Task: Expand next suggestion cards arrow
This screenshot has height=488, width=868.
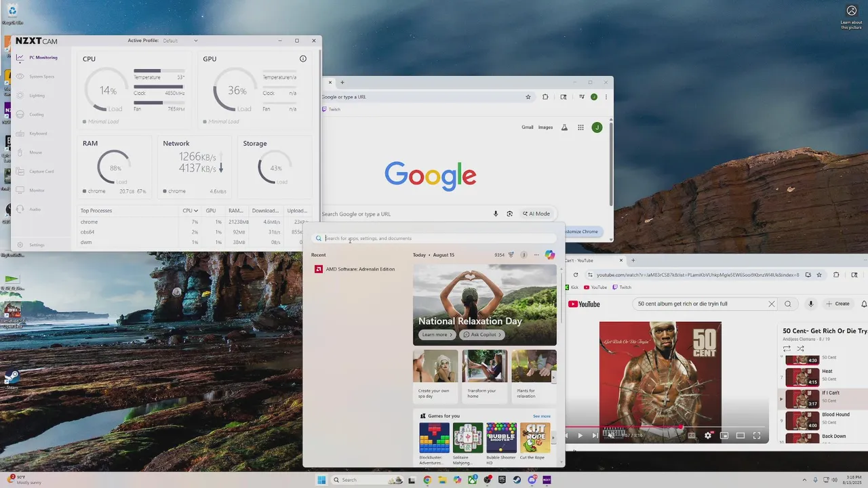Action: click(x=554, y=378)
